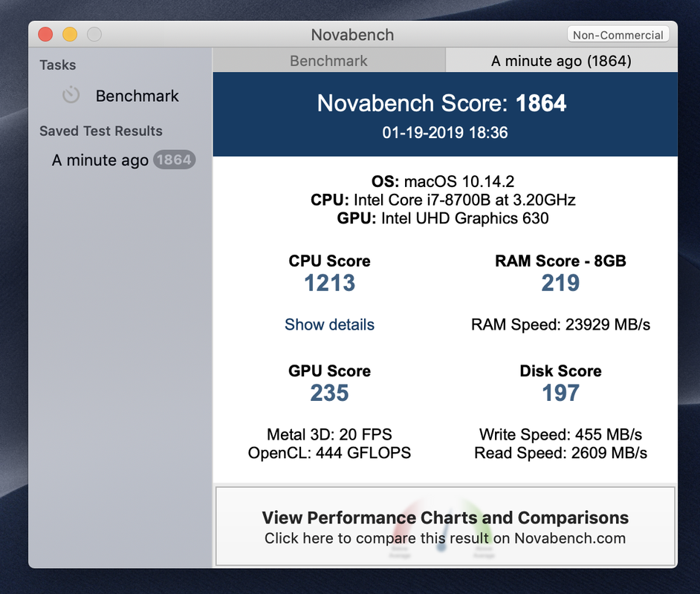The width and height of the screenshot is (700, 594).
Task: Switch to the Benchmark tab
Action: coord(329,61)
